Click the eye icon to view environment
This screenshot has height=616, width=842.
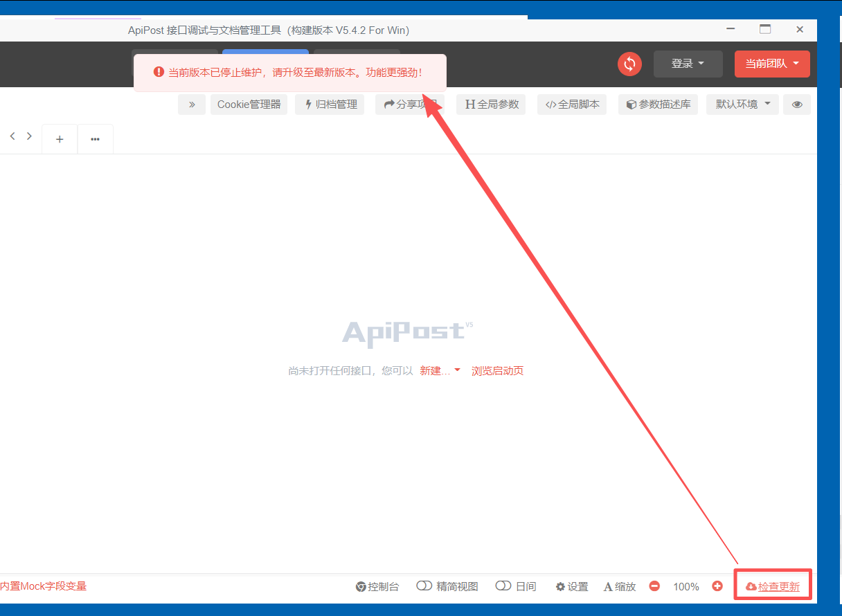(x=797, y=105)
